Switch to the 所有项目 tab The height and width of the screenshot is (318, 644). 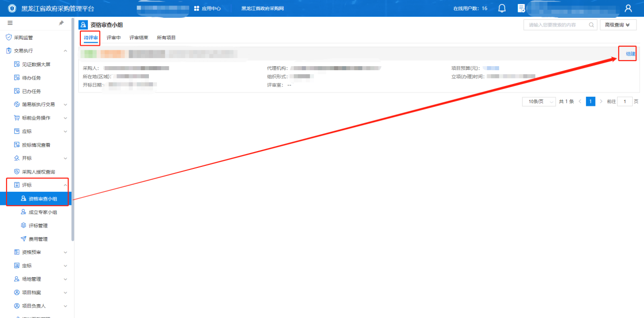pyautogui.click(x=166, y=38)
